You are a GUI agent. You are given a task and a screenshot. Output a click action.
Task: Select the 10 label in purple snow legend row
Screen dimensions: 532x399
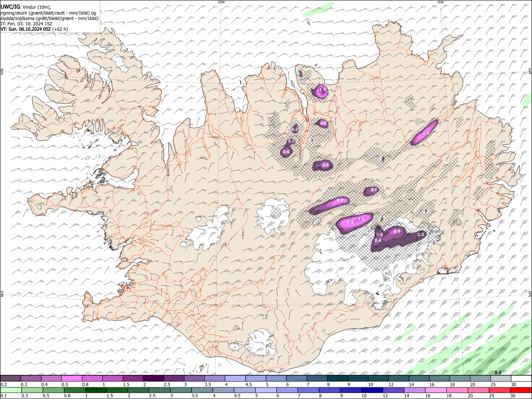(370, 384)
